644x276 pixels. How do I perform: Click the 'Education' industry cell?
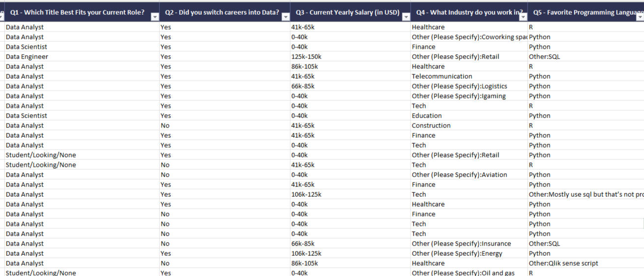[426, 116]
